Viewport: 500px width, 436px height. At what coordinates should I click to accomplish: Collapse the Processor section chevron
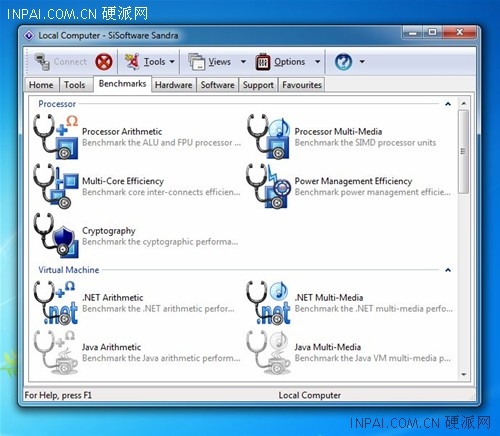[448, 104]
